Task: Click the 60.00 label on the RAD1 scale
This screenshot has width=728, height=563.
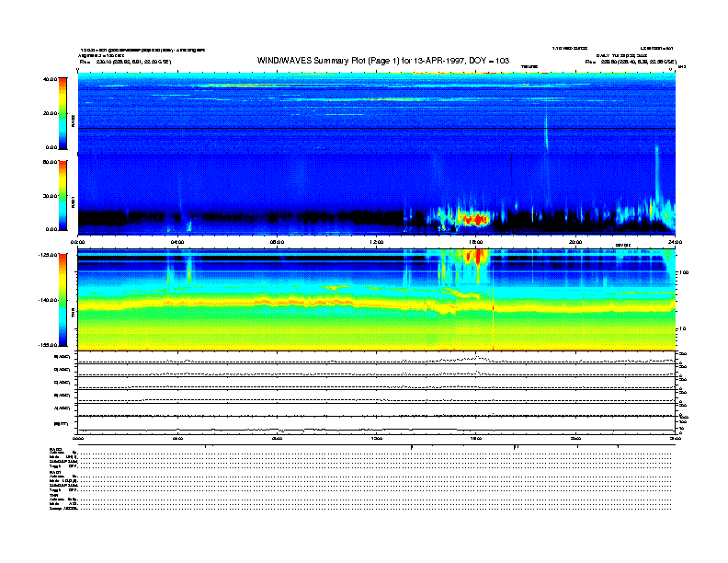Action: 50,162
